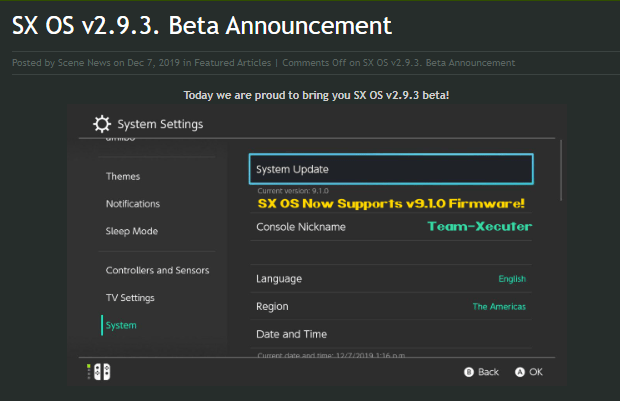Open the Date and Time setting
Screen dimensions: 620x401
[391, 334]
